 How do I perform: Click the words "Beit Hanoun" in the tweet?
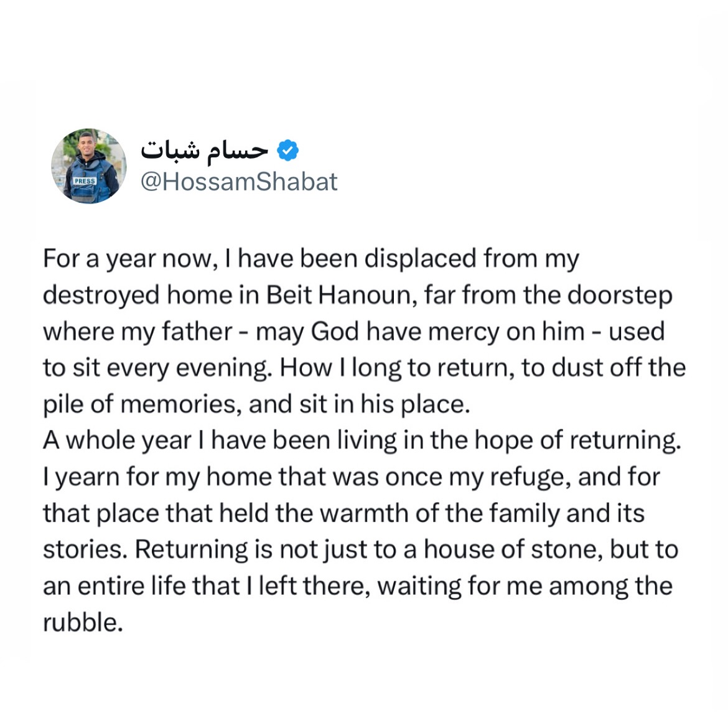click(x=341, y=295)
